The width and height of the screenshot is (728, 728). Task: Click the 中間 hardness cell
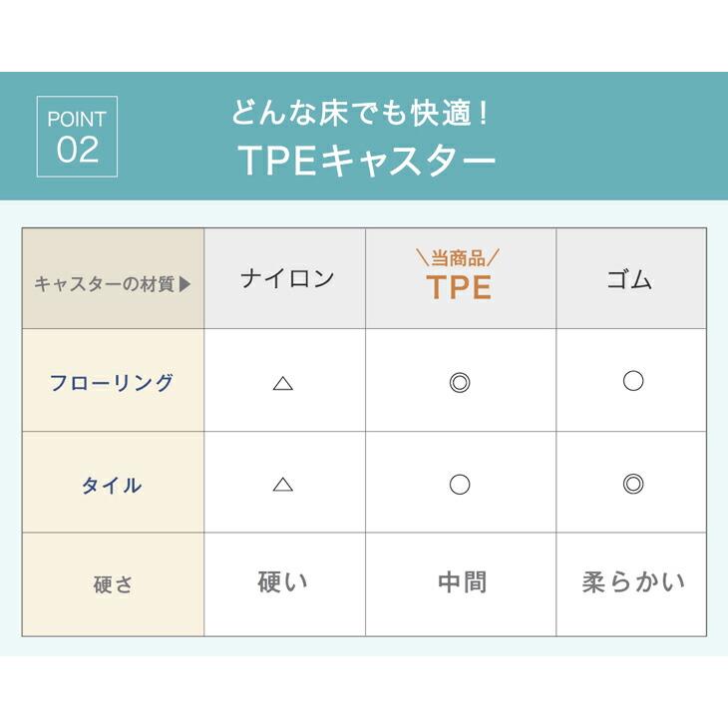click(463, 582)
